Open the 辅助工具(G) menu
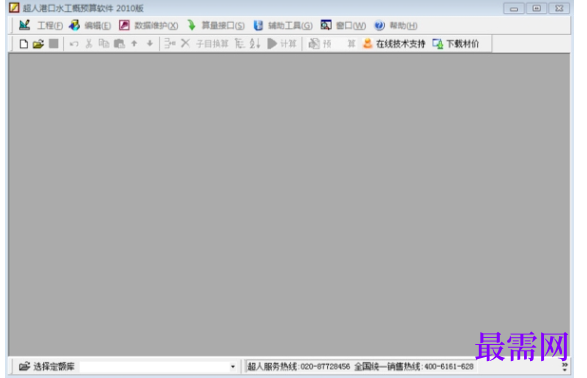Screen dimensions: 587x378 click(x=290, y=25)
